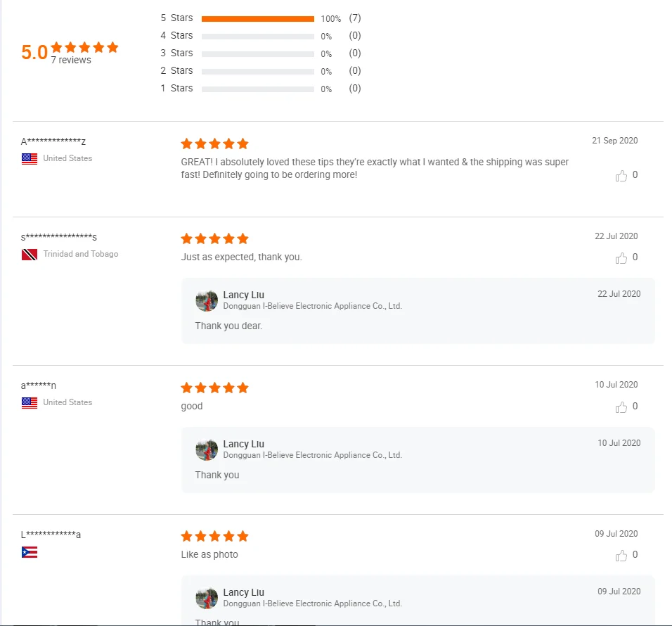Filter reviews by the 5 Stars bar
672x626 pixels.
point(257,19)
